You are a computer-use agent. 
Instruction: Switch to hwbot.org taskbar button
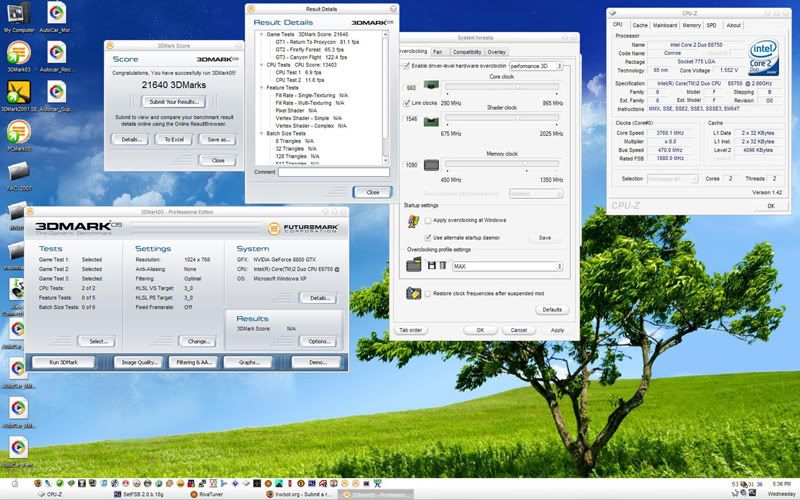pyautogui.click(x=298, y=494)
